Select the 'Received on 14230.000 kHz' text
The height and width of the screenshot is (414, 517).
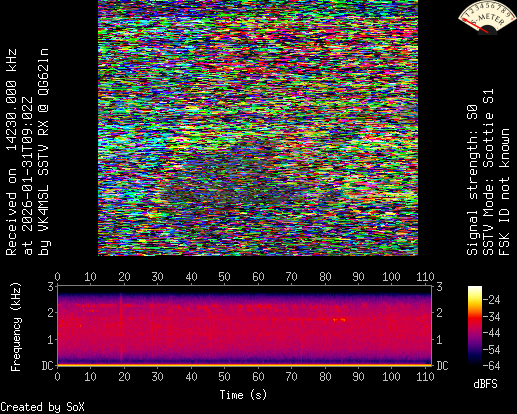(x=11, y=152)
